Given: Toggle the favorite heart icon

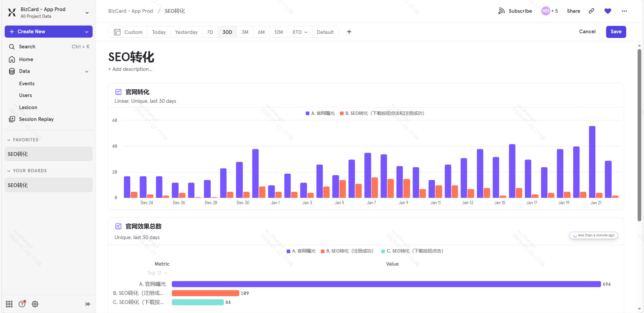Looking at the screenshot, I should coord(608,11).
